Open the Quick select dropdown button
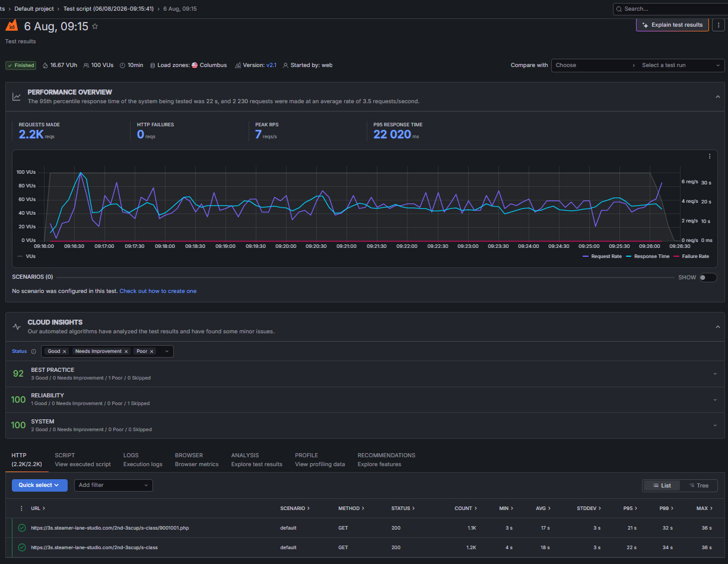This screenshot has height=564, width=728. tap(39, 485)
